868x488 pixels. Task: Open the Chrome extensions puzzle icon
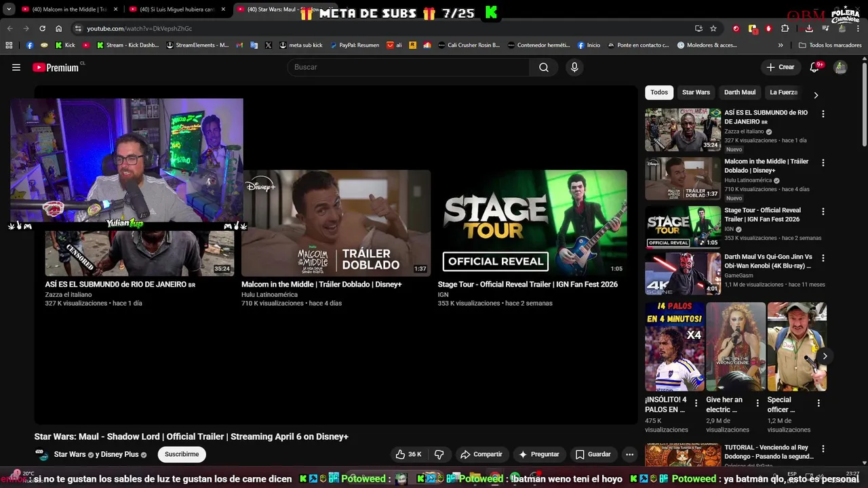tap(785, 28)
